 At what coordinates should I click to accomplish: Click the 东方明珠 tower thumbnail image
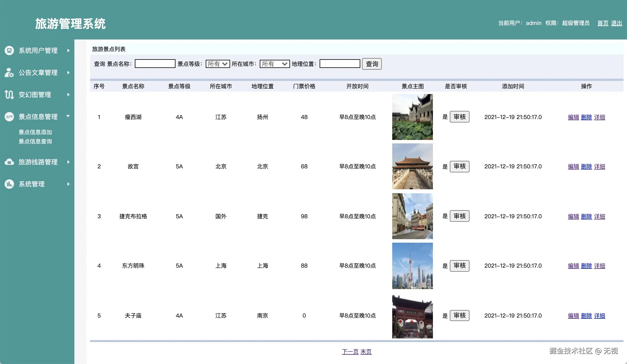pos(412,266)
